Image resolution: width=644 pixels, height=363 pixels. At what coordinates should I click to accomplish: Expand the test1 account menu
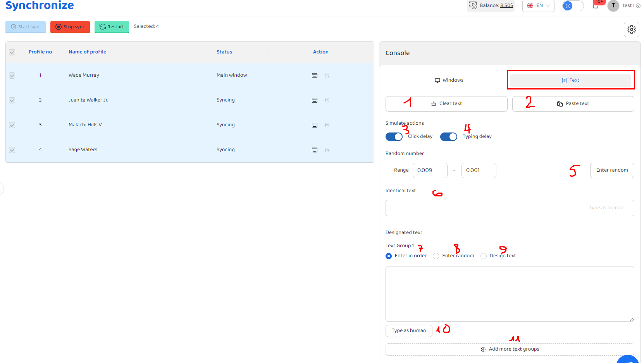(x=631, y=5)
